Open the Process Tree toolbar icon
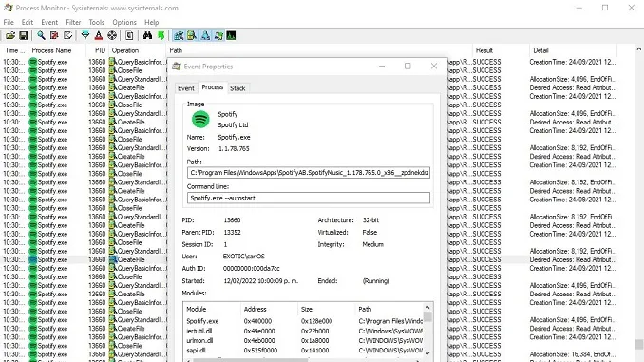 coord(129,36)
